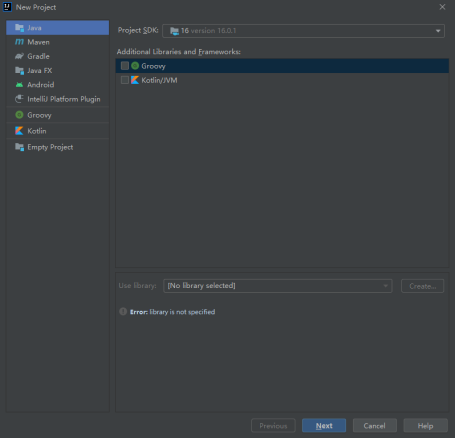Click the Next button
This screenshot has height=439, width=456.
coord(324,426)
